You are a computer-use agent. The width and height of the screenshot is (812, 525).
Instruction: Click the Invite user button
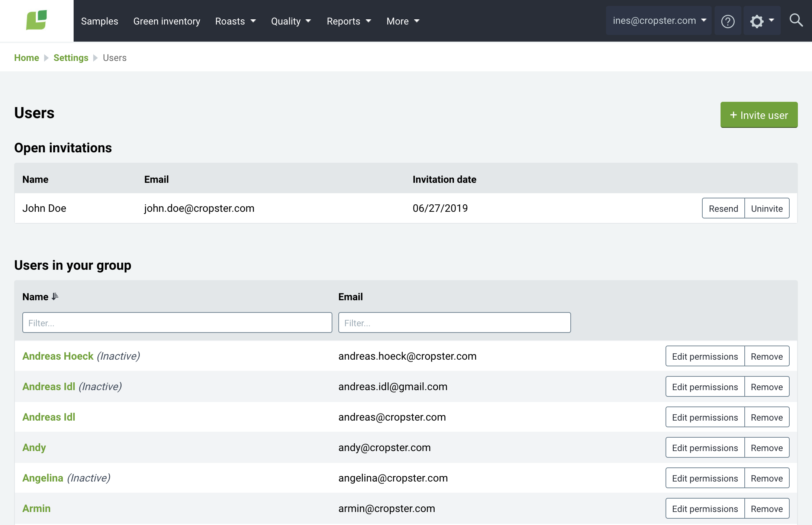pyautogui.click(x=759, y=115)
